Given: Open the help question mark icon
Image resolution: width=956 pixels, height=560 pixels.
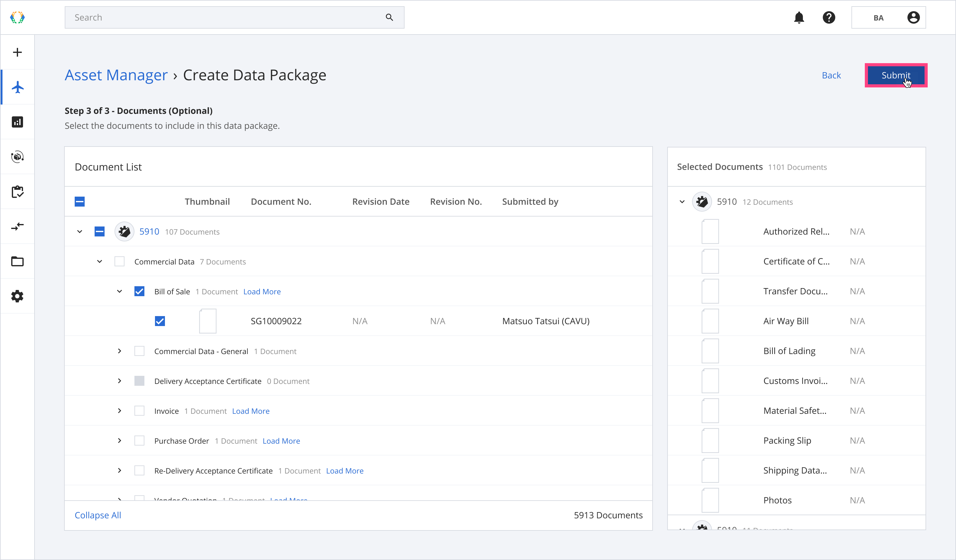Looking at the screenshot, I should click(829, 17).
